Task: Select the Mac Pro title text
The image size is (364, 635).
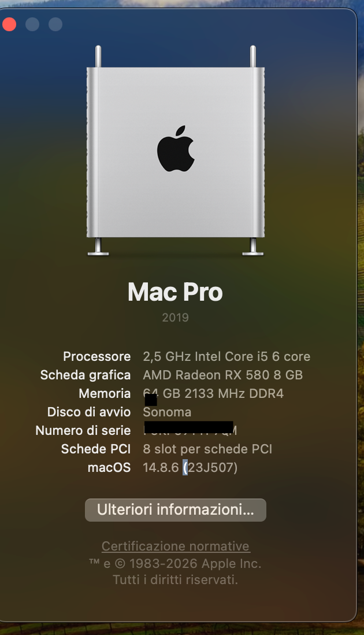Action: (175, 292)
